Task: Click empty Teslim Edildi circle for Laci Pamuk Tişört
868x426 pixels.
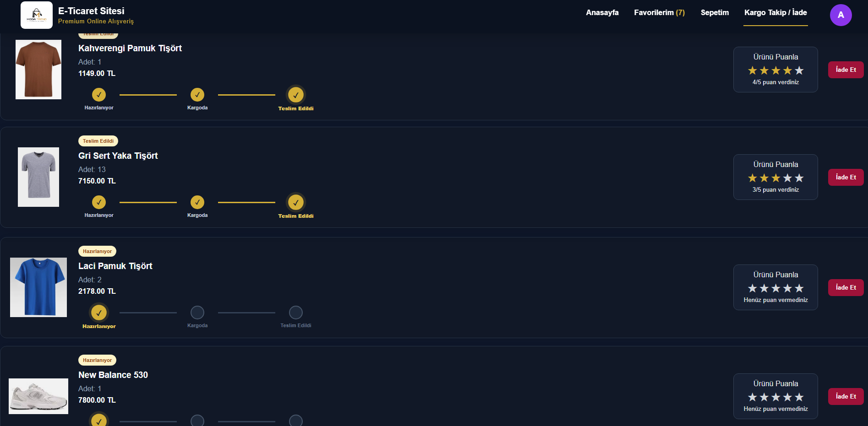Action: click(296, 313)
